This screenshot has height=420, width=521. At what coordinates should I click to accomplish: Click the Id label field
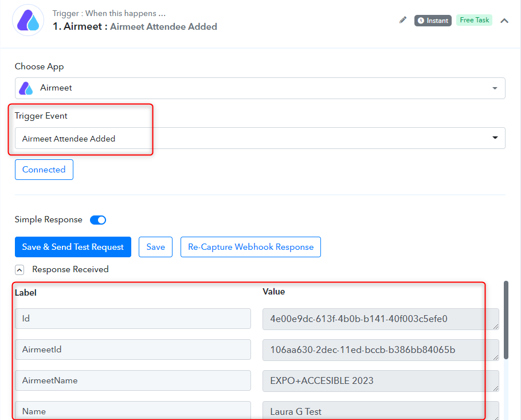coord(132,319)
